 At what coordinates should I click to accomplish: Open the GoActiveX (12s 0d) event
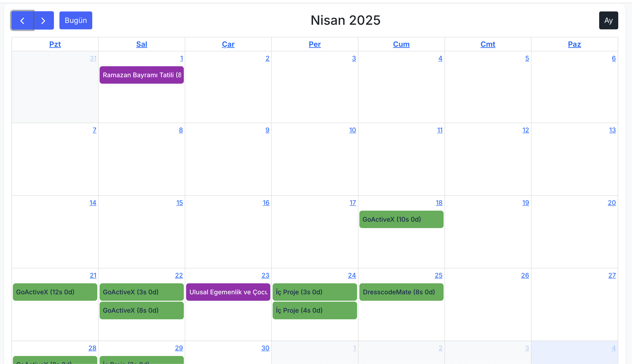(55, 292)
